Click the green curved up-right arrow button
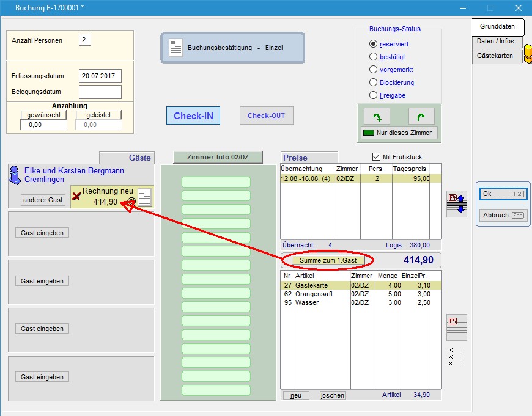Viewport: 532px width, 416px height. pos(421,116)
